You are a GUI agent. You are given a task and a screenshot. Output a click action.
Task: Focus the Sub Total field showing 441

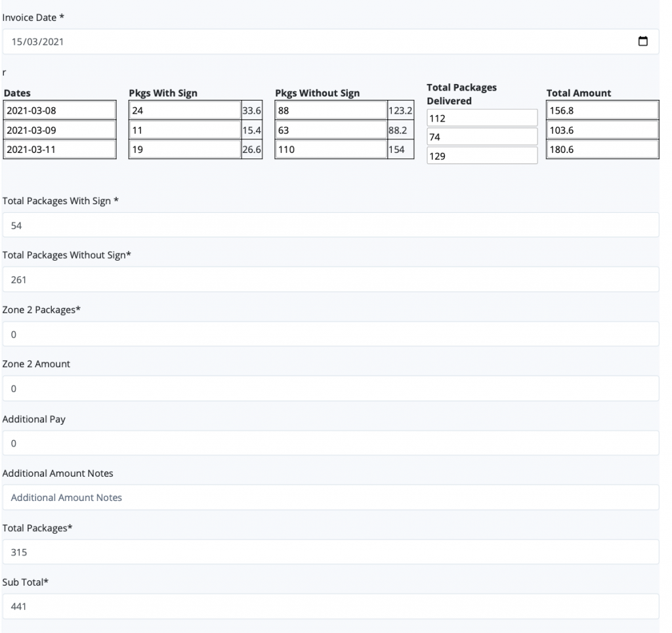(331, 607)
